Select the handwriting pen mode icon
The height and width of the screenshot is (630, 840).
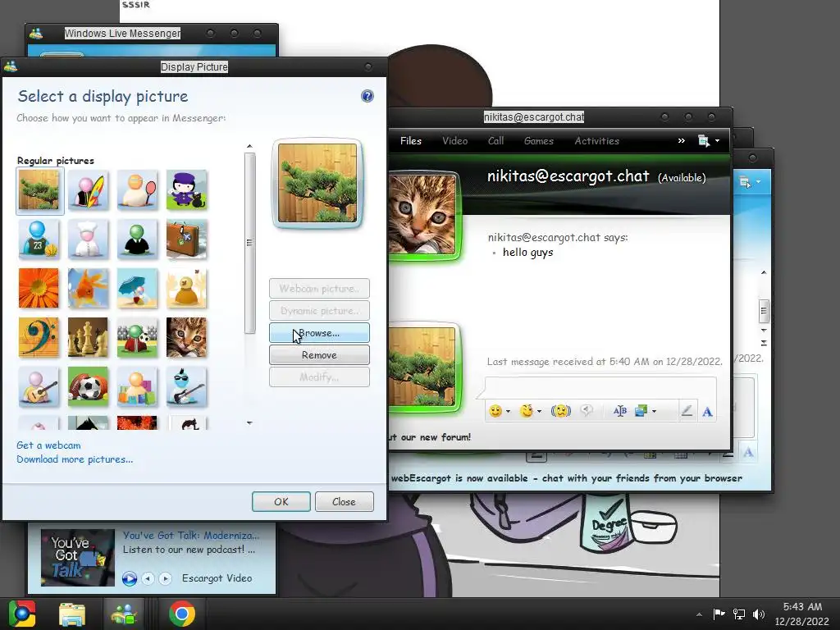tap(687, 411)
